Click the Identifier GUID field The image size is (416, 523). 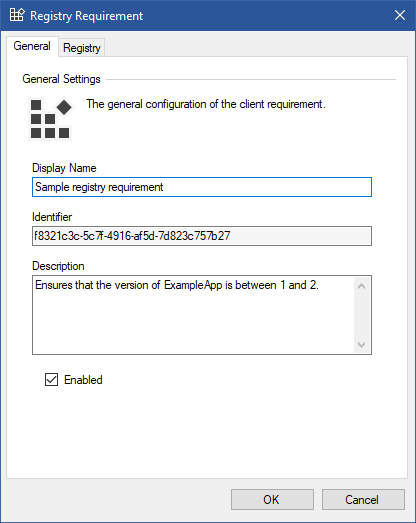[202, 236]
